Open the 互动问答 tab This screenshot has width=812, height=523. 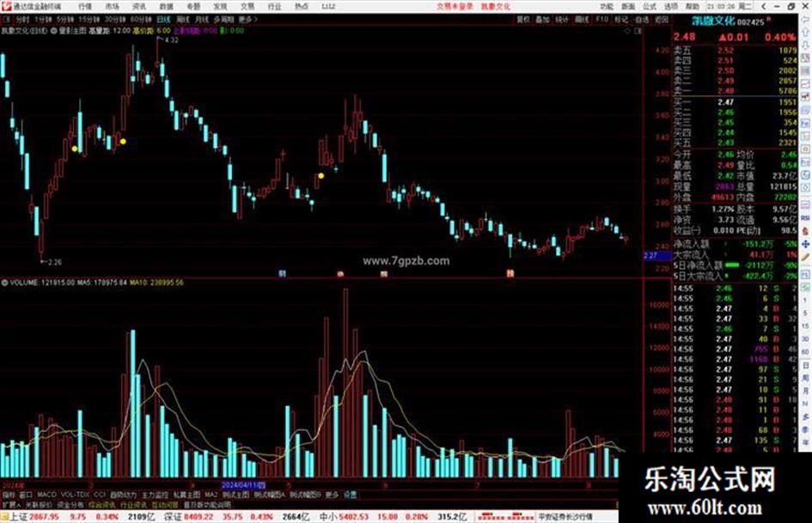pyautogui.click(x=165, y=505)
